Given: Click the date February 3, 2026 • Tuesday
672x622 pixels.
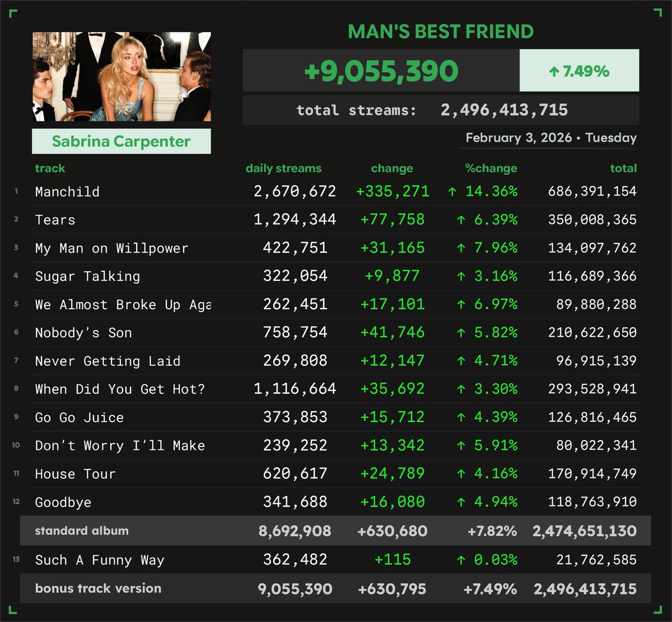Looking at the screenshot, I should pos(551,138).
